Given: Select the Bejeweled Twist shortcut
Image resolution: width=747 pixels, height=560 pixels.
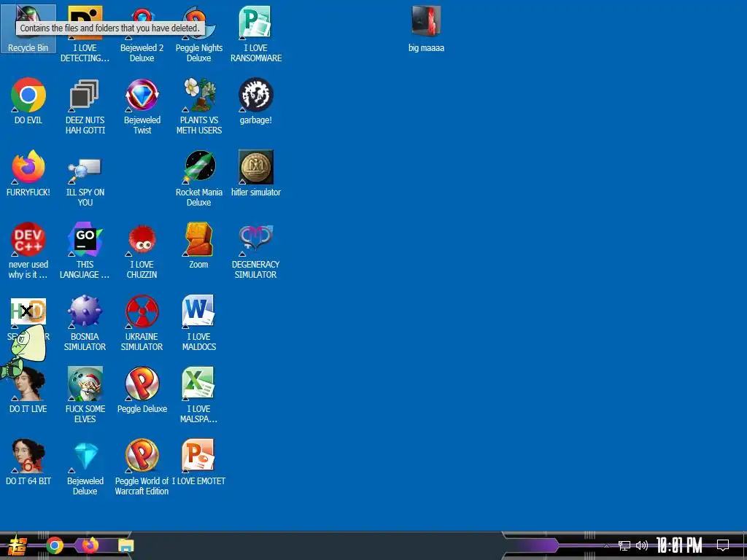Looking at the screenshot, I should 142,106.
